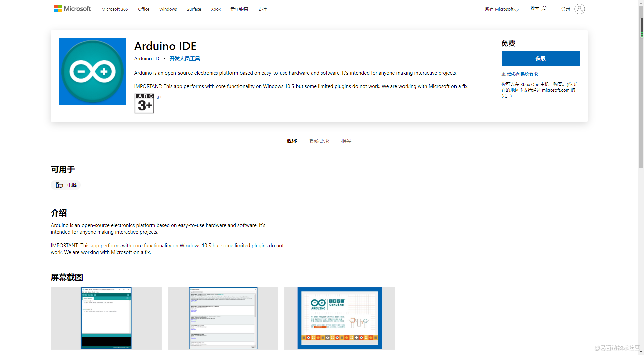
Task: Click the 介绍 section heading
Action: tap(59, 213)
